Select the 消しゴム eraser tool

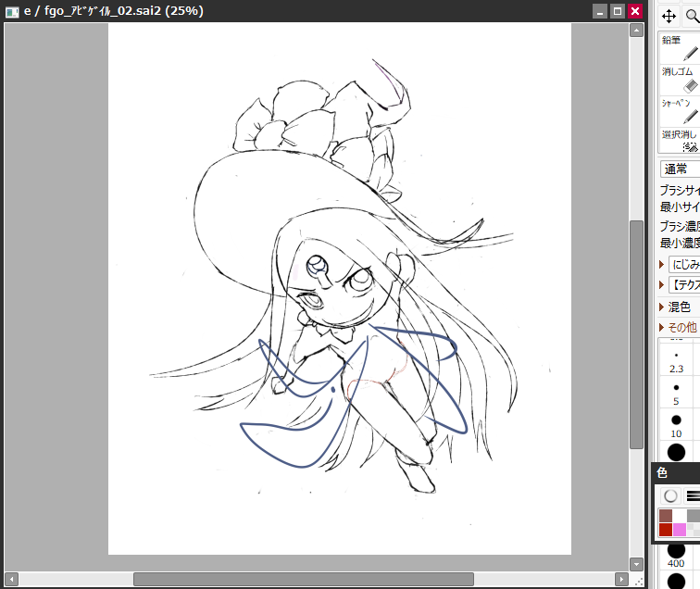pos(680,80)
